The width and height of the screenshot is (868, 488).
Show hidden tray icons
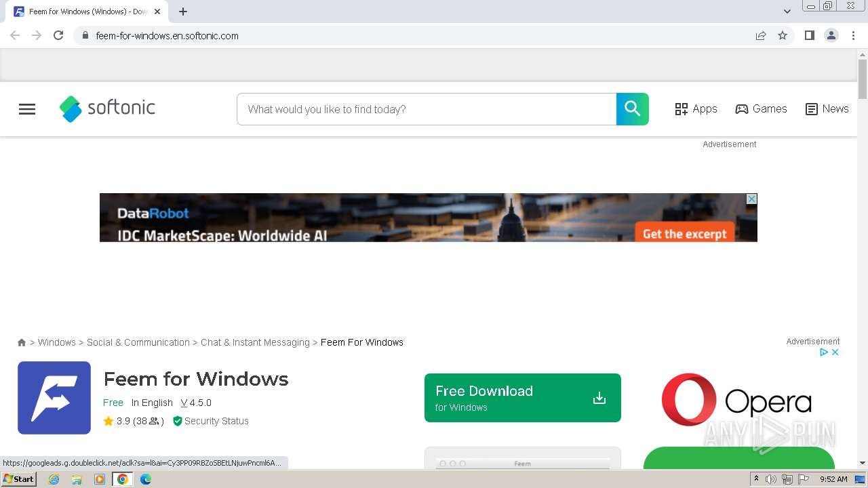pyautogui.click(x=756, y=479)
